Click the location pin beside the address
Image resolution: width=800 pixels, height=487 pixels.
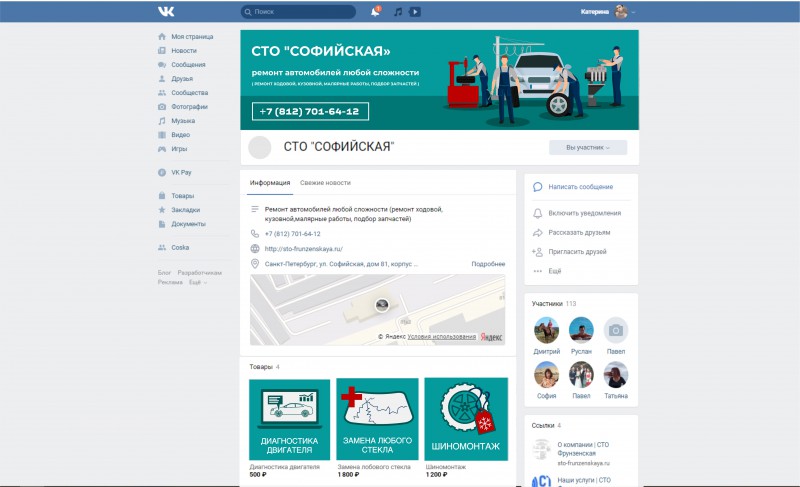[255, 264]
